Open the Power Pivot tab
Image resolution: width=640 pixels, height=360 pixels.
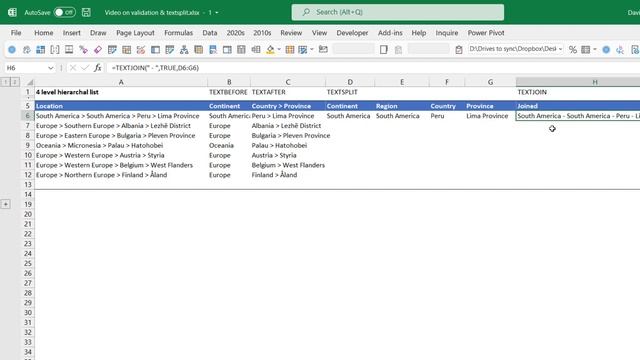[x=486, y=33]
